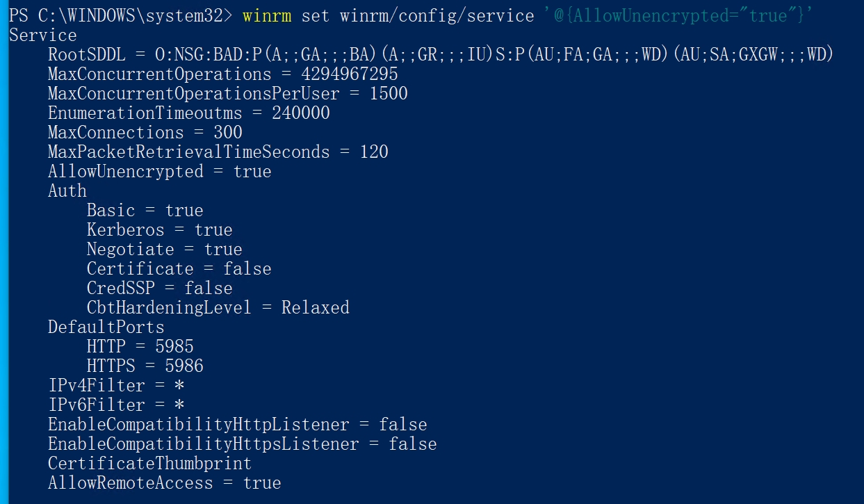Click the EnableCompatibilityHttpsListener line
Screen dimensions: 864x504
click(x=242, y=444)
